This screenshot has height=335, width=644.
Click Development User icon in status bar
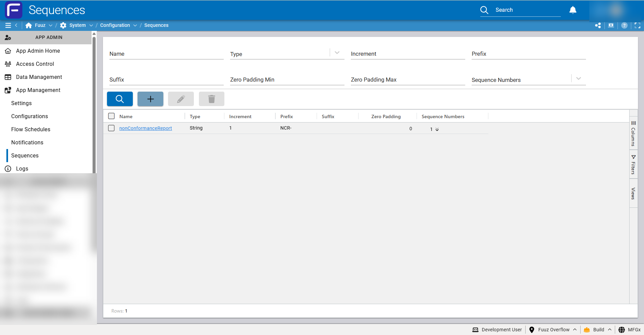point(475,330)
